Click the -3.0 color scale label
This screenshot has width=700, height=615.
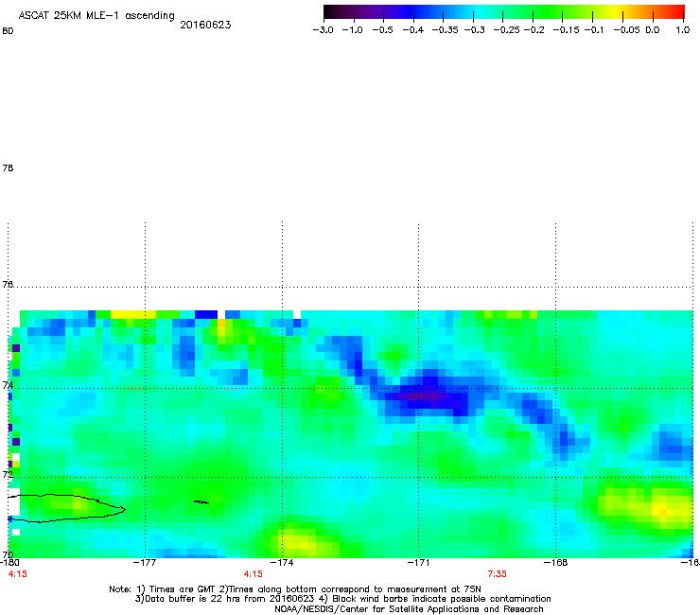pyautogui.click(x=323, y=30)
